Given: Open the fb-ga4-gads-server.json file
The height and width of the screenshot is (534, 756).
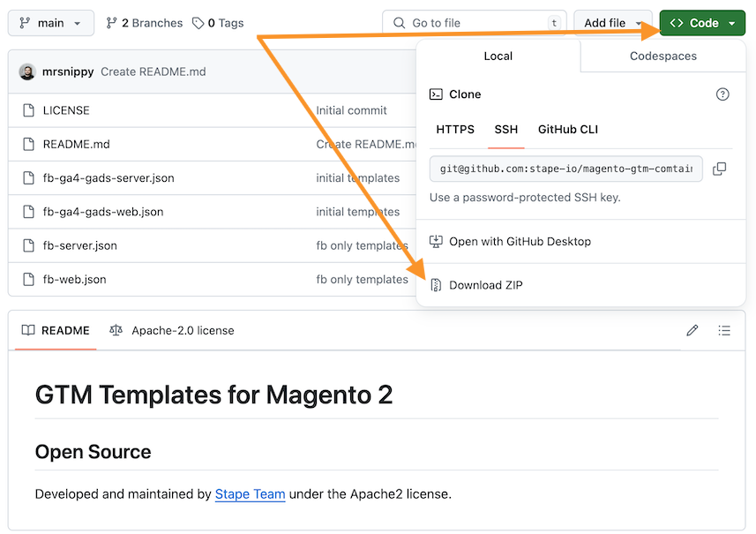Looking at the screenshot, I should [x=109, y=178].
